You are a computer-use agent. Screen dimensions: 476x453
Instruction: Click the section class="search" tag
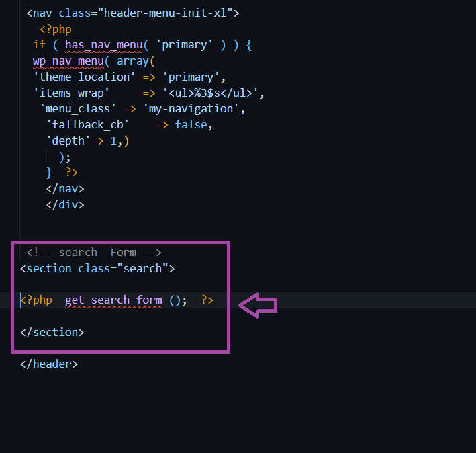tap(97, 269)
